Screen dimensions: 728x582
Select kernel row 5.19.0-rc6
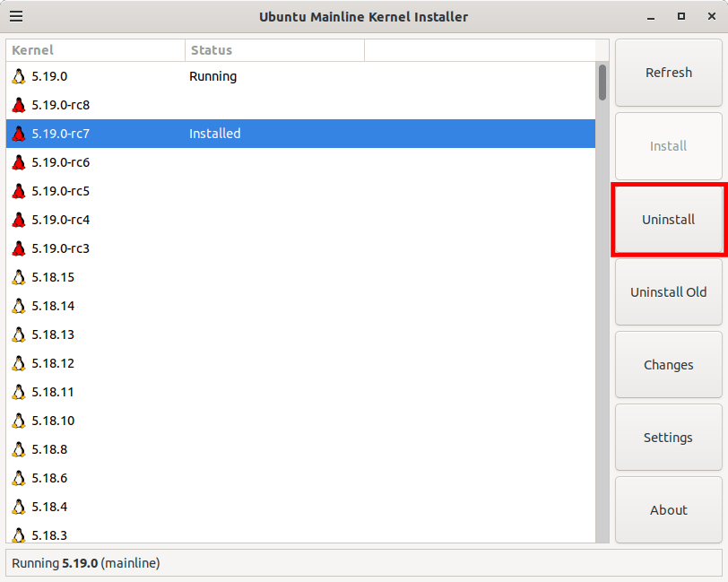300,162
